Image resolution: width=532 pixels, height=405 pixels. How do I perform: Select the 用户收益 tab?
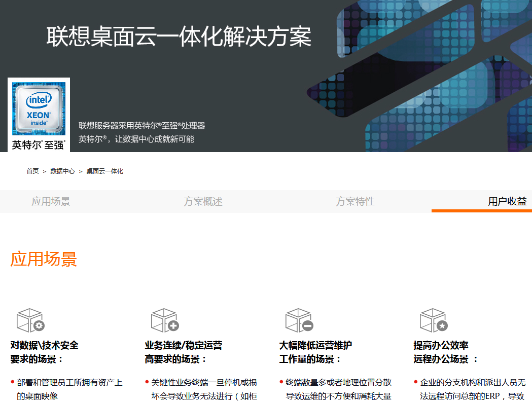coord(507,201)
